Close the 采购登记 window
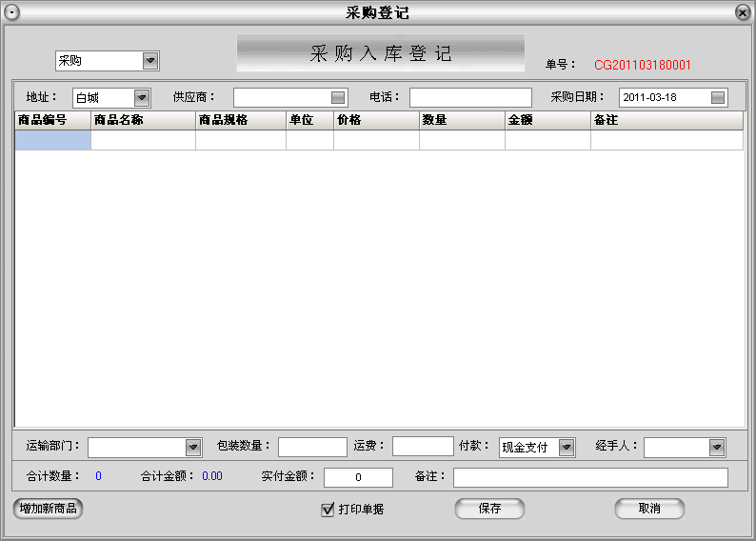Screen dimensions: 756x541 (x=743, y=12)
